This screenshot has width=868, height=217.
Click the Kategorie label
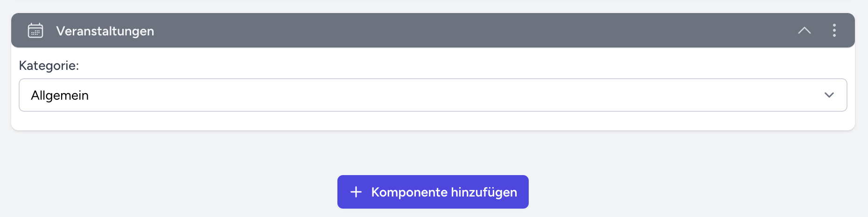pyautogui.click(x=49, y=66)
